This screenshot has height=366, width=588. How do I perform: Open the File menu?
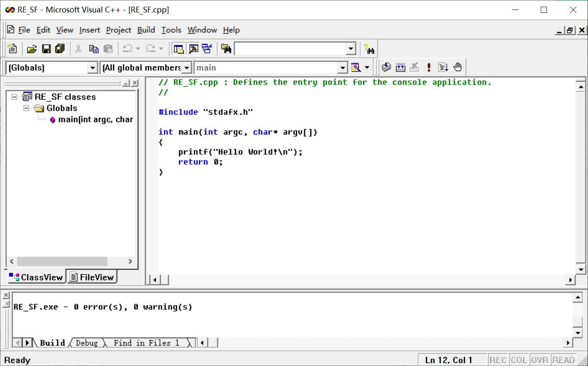pyautogui.click(x=24, y=30)
